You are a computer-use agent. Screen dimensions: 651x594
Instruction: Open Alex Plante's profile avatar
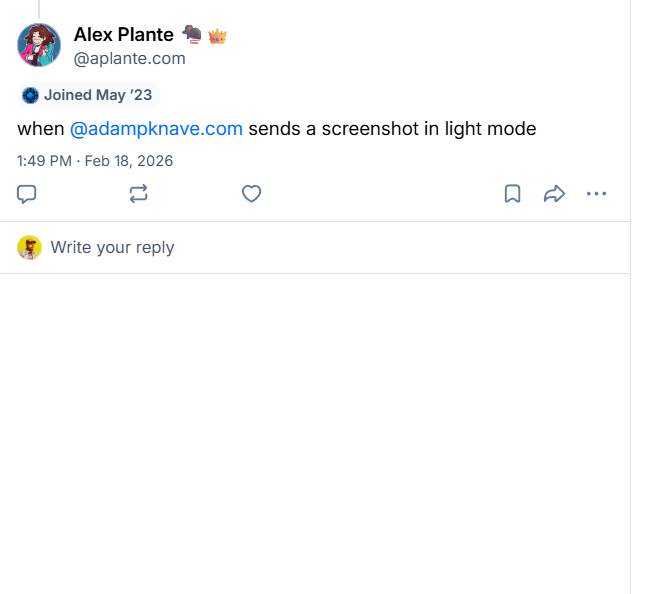tap(39, 45)
